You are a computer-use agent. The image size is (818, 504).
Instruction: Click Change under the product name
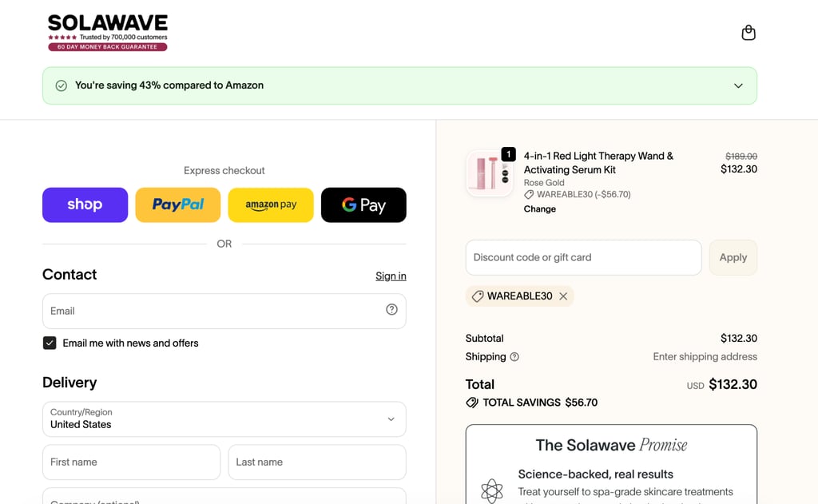point(539,208)
